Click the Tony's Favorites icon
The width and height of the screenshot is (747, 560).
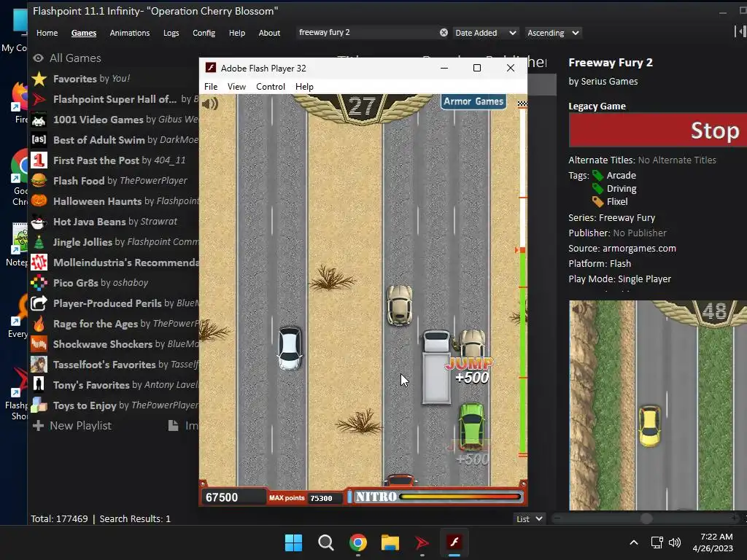pos(39,385)
